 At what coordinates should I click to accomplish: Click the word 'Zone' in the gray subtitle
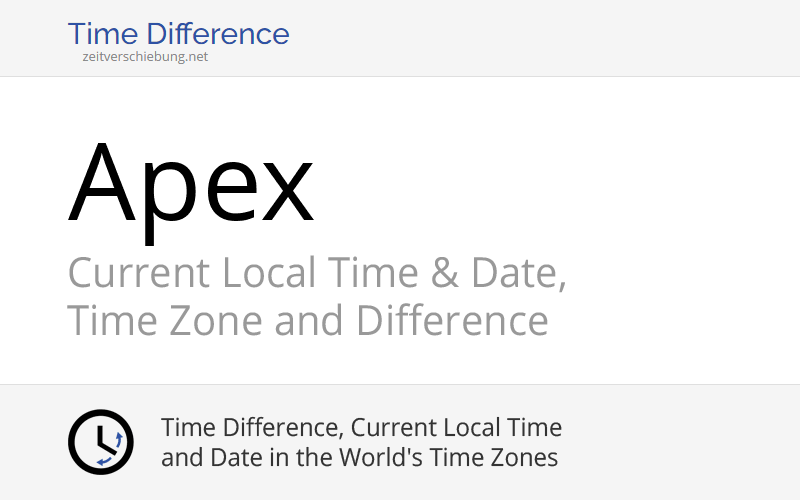(x=215, y=320)
